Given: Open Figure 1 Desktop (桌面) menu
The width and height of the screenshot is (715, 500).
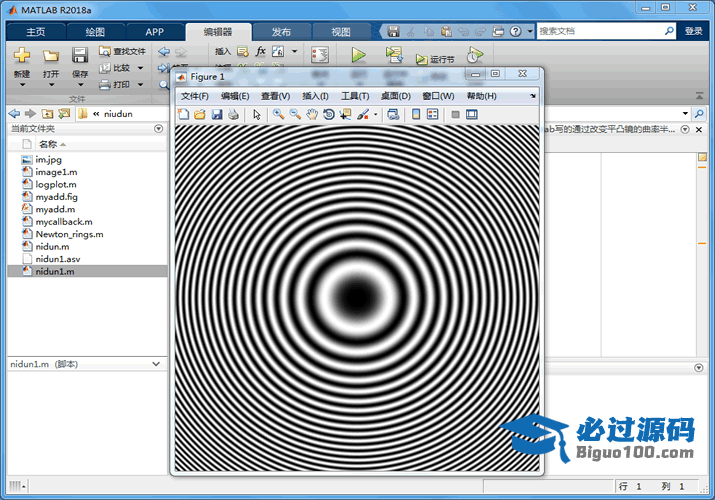Looking at the screenshot, I should coord(396,96).
